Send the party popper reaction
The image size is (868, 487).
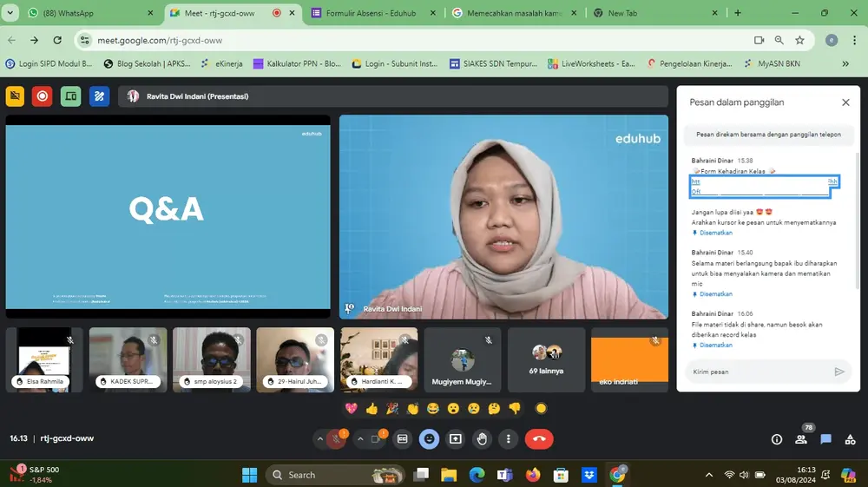click(392, 408)
